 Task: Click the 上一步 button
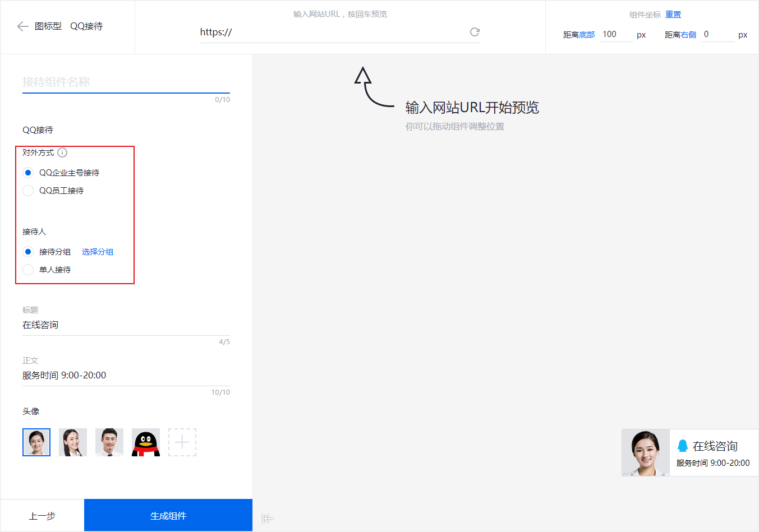pos(42,515)
